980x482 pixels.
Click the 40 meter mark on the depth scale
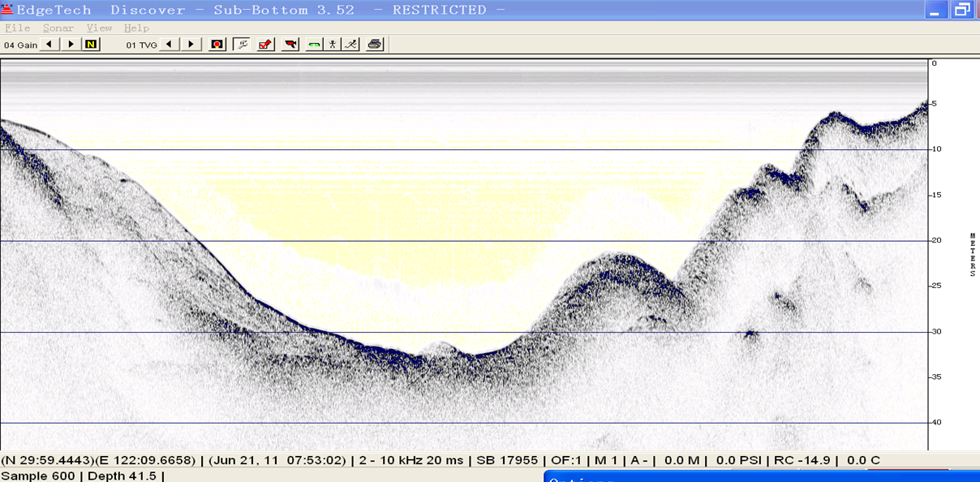[936, 422]
